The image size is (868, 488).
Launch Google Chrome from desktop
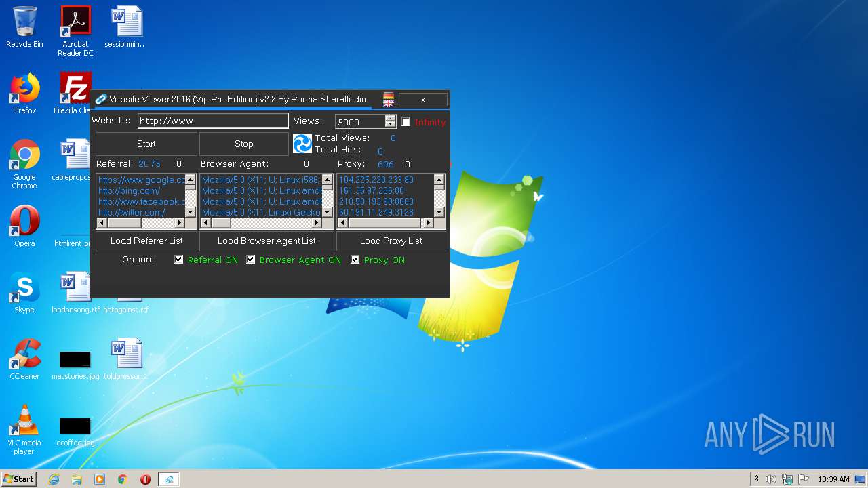click(x=24, y=164)
